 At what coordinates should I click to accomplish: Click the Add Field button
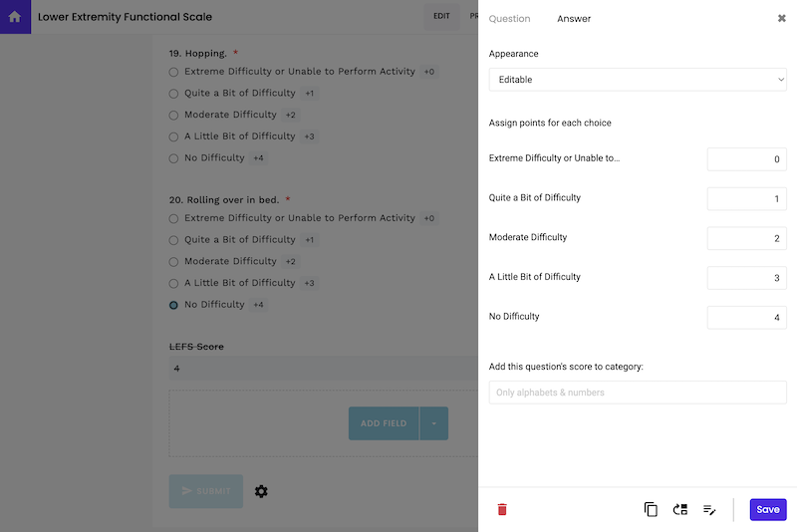384,423
